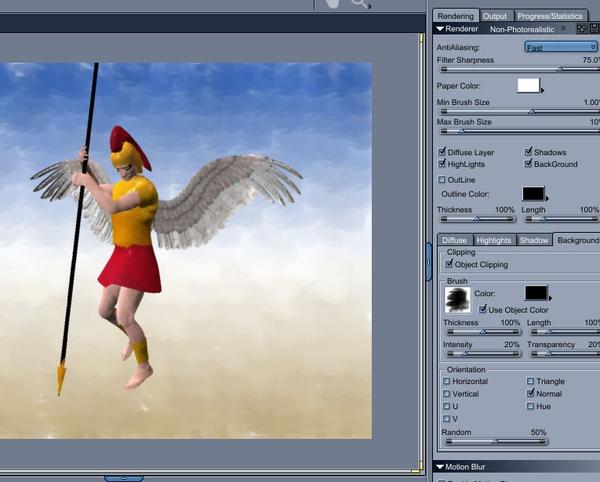Enable the OutLine checkbox
The width and height of the screenshot is (600, 482).
(x=442, y=179)
